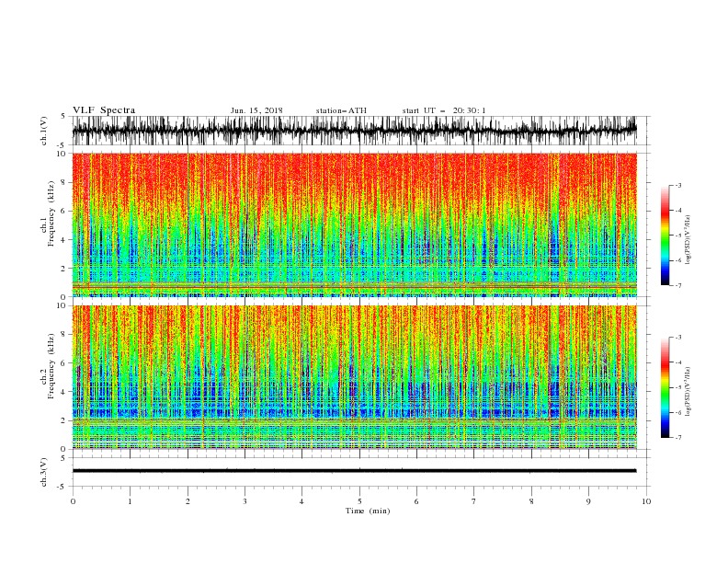The image size is (728, 563).
Task: Click the "ch.3(V)" axis label
Action: point(44,472)
